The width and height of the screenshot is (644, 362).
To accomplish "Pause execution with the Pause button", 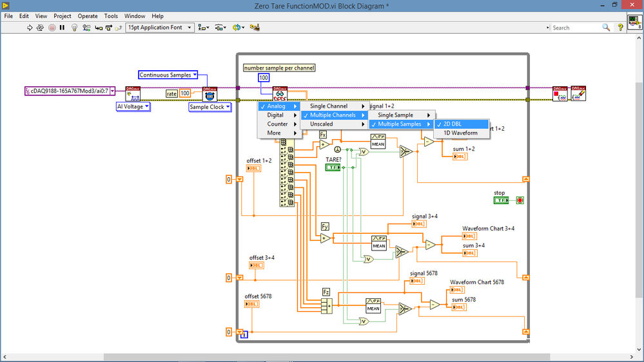I will click(x=62, y=28).
